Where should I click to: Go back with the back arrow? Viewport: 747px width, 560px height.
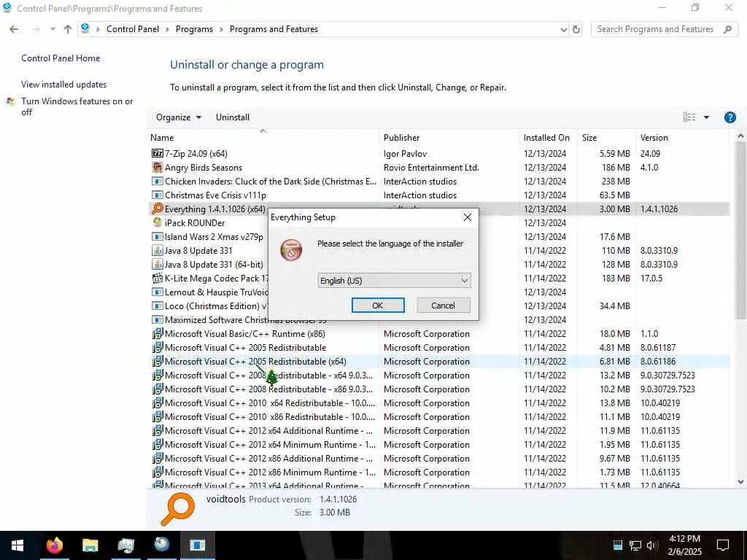point(14,29)
